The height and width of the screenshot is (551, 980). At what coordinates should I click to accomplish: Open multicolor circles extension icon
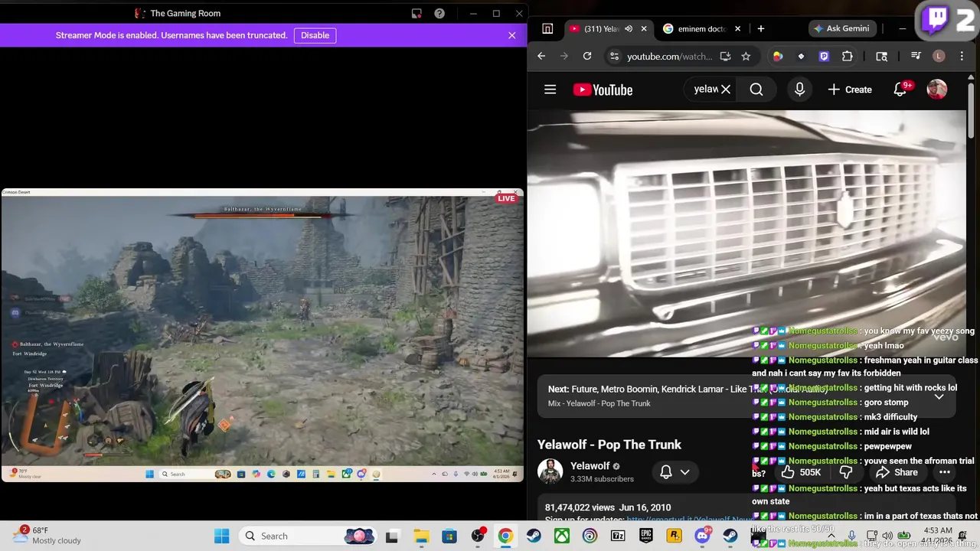coord(778,56)
